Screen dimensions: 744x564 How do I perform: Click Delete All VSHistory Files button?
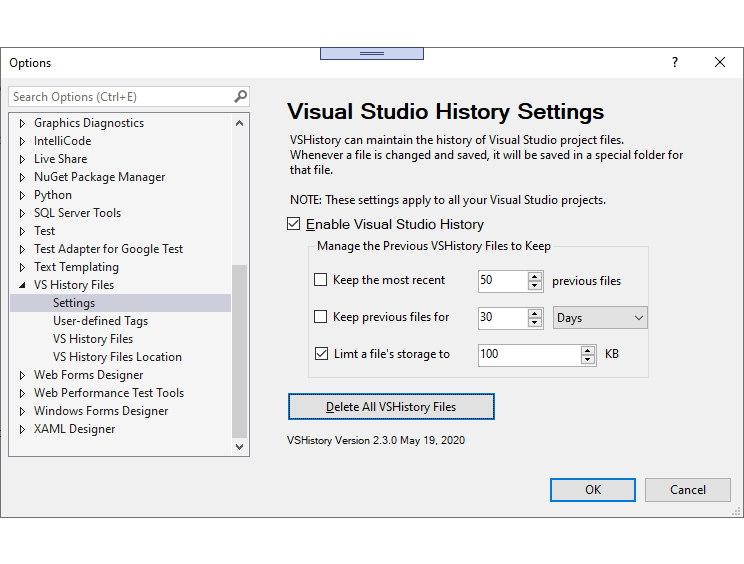pyautogui.click(x=391, y=407)
